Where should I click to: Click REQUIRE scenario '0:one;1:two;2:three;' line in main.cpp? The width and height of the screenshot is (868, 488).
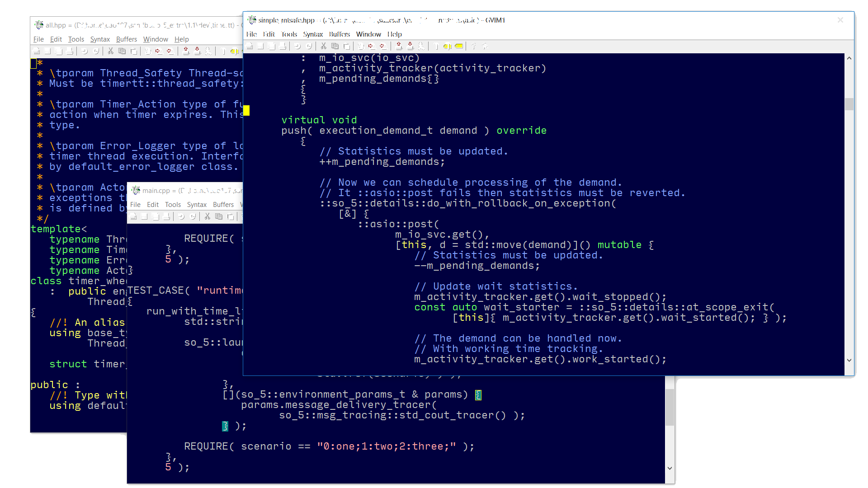pos(329,446)
